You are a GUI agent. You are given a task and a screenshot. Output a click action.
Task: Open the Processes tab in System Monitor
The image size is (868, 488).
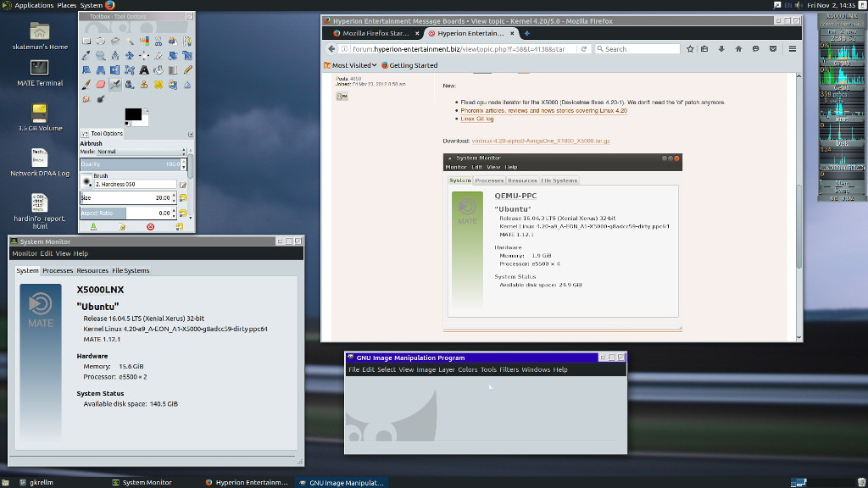point(58,270)
